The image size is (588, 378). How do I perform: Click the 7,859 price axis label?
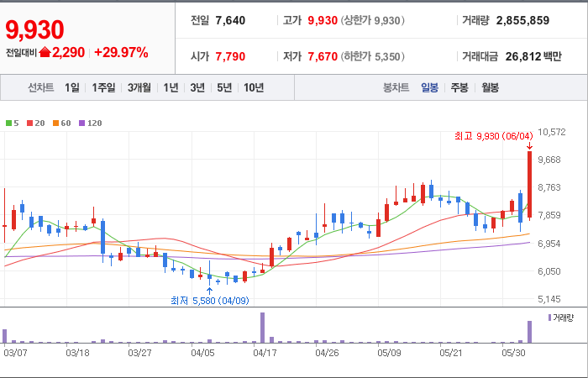point(549,215)
